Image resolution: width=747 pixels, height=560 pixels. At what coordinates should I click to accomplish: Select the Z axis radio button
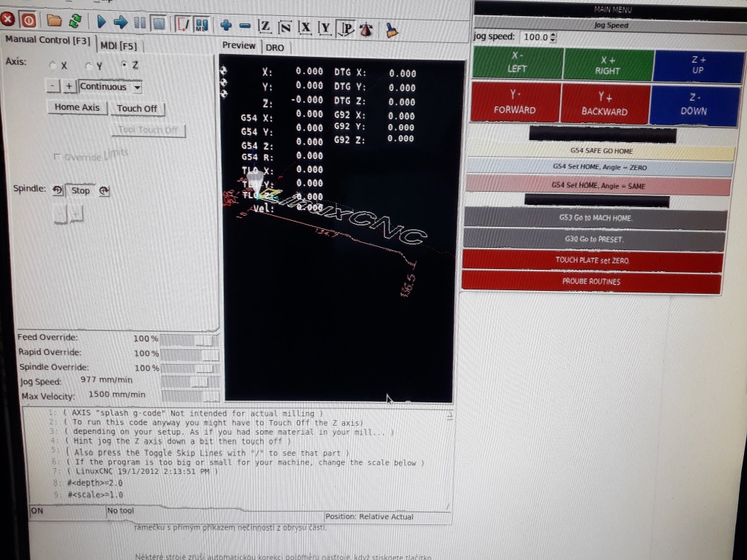(x=124, y=64)
